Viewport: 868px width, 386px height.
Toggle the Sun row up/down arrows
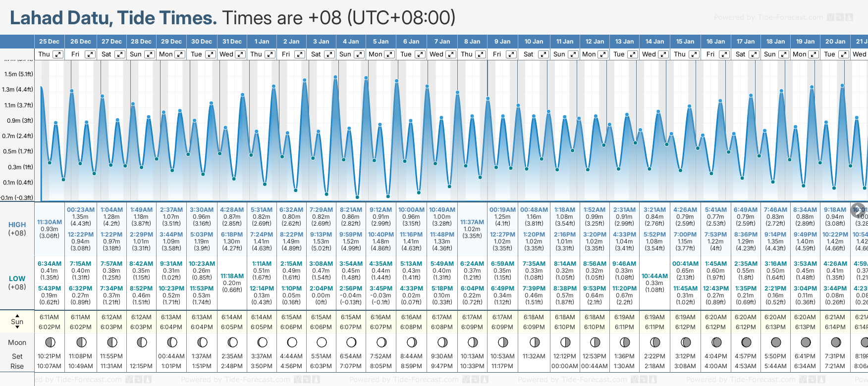[17, 321]
